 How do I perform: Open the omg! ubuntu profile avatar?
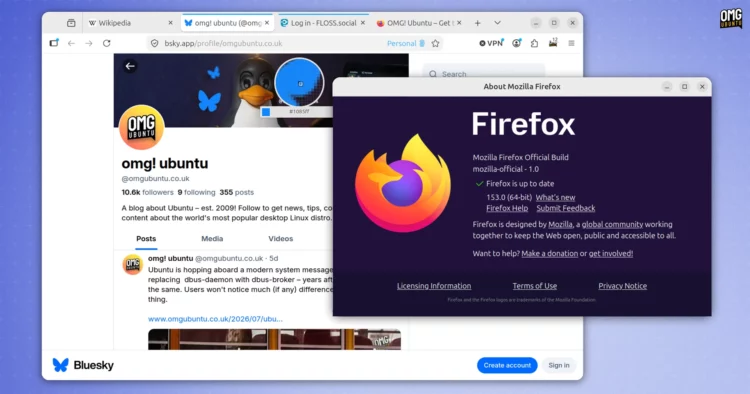[142, 127]
